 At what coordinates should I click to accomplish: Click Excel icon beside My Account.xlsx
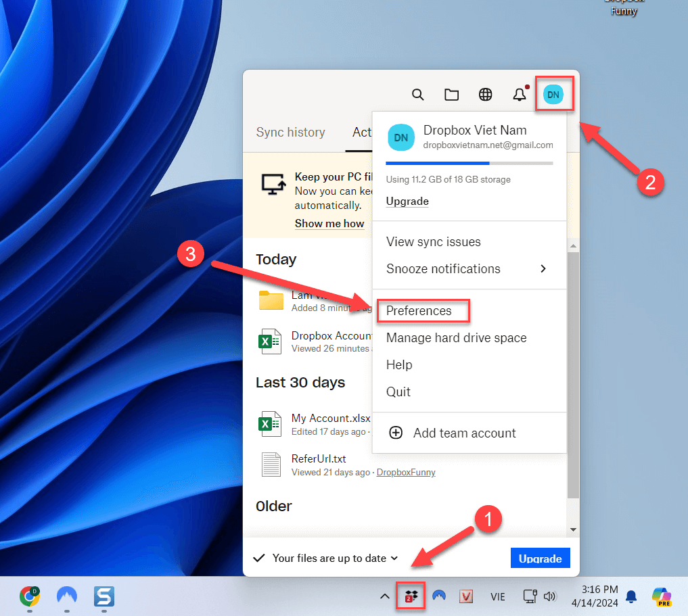pos(269,424)
